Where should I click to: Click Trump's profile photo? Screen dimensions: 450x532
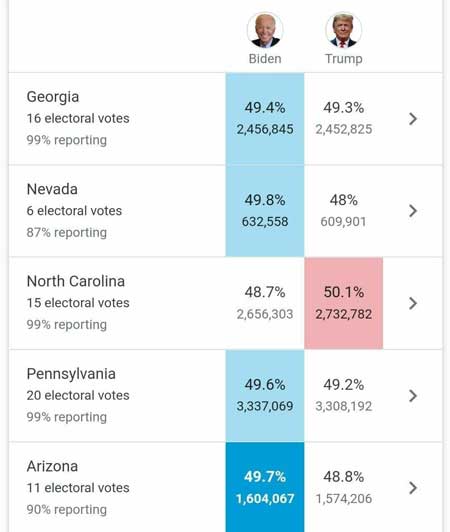click(x=343, y=30)
